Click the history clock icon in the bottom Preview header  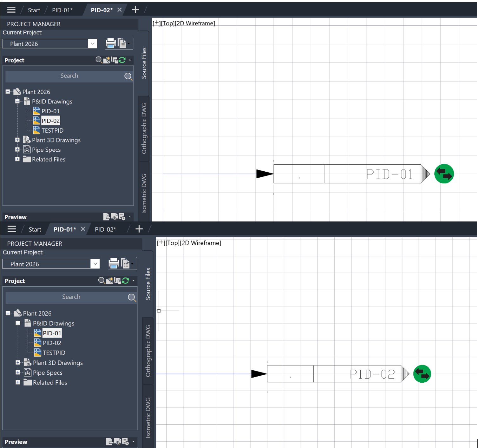tap(125, 441)
